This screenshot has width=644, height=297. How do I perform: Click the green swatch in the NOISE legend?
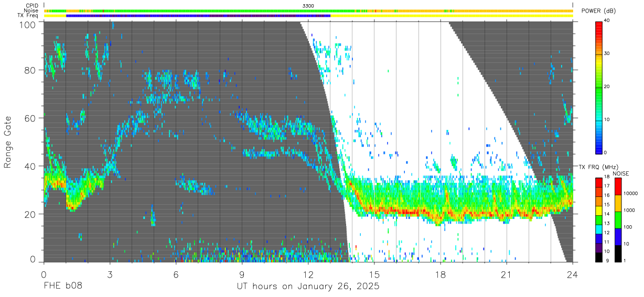pos(618,220)
